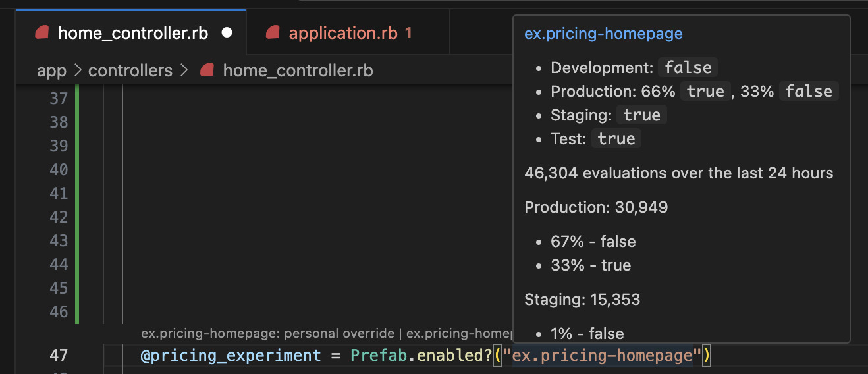Click line number 40 in the gutter
This screenshot has width=868, height=374.
pos(59,169)
